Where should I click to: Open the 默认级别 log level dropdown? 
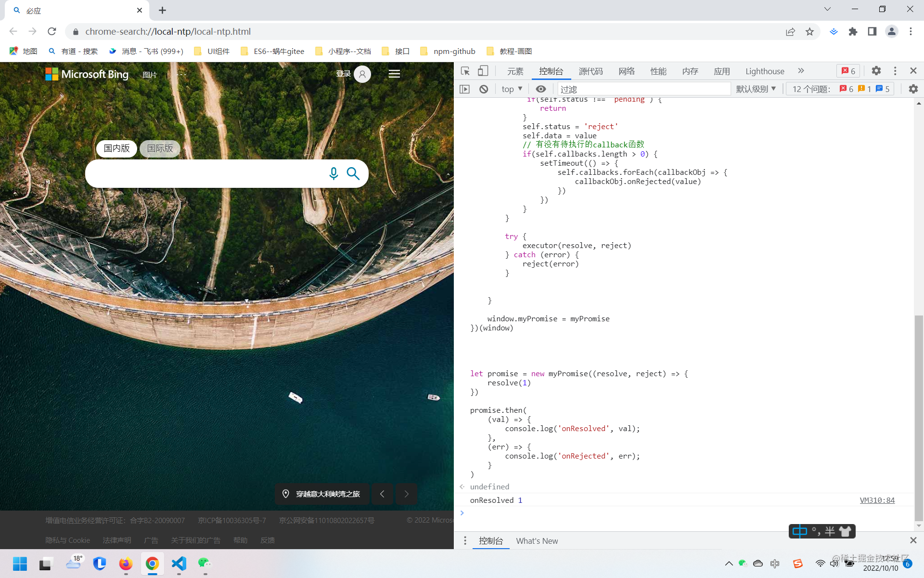(x=756, y=89)
